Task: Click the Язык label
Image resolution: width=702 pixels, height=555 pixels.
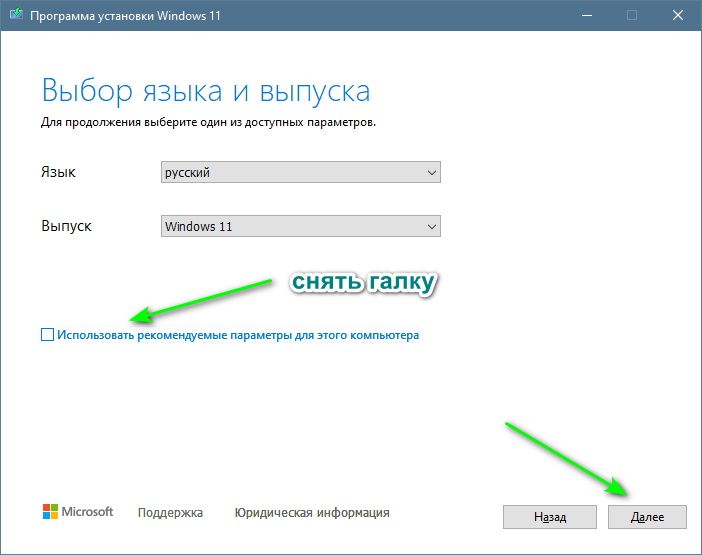Action: pos(58,172)
